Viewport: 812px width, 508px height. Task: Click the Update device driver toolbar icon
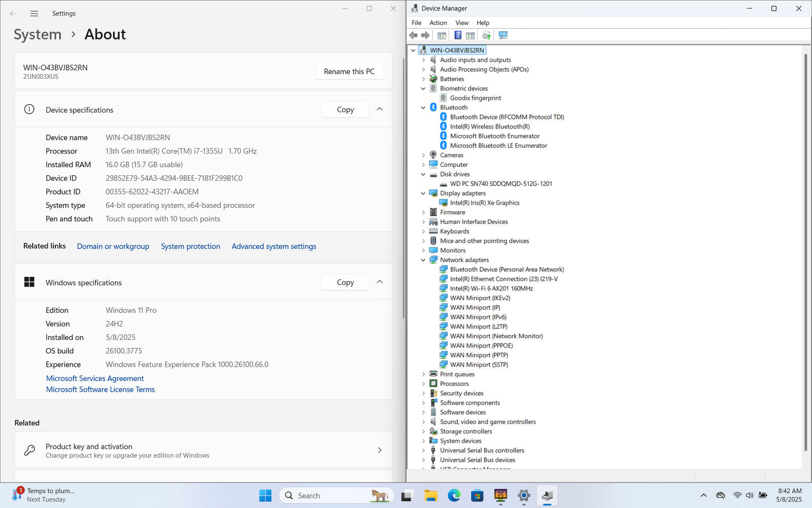(487, 35)
